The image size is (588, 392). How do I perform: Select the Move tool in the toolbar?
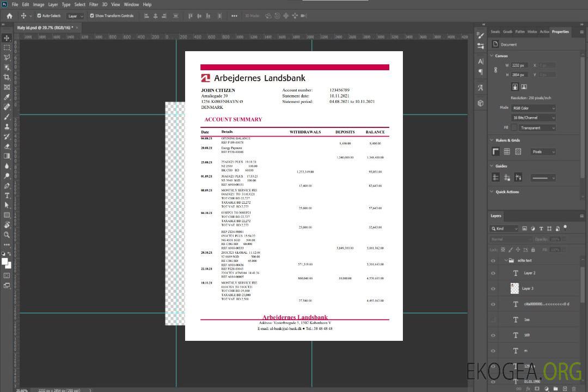click(x=7, y=38)
